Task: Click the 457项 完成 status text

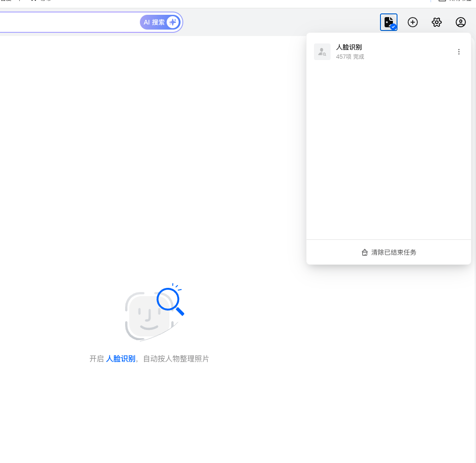Action: tap(349, 56)
